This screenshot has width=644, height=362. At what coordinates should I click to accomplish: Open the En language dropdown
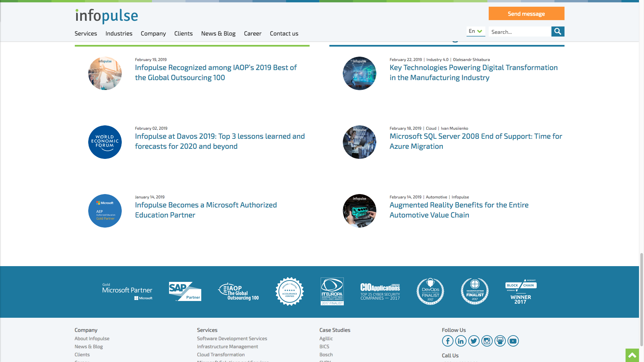click(476, 31)
